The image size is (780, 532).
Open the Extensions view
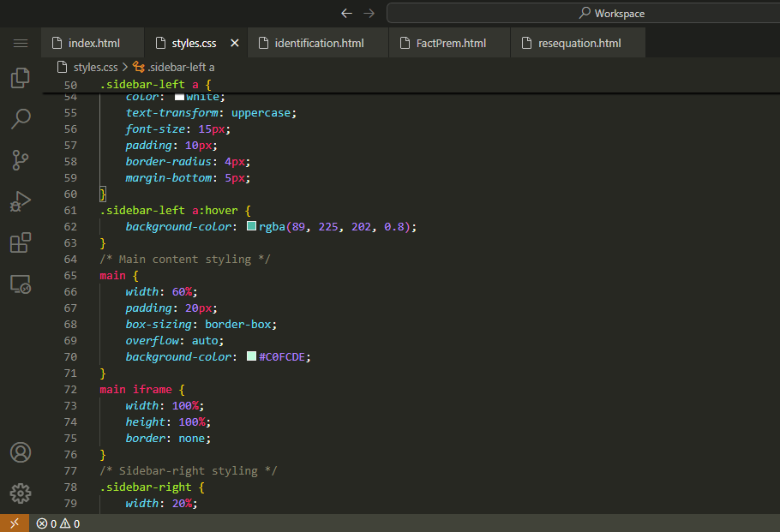coord(21,242)
